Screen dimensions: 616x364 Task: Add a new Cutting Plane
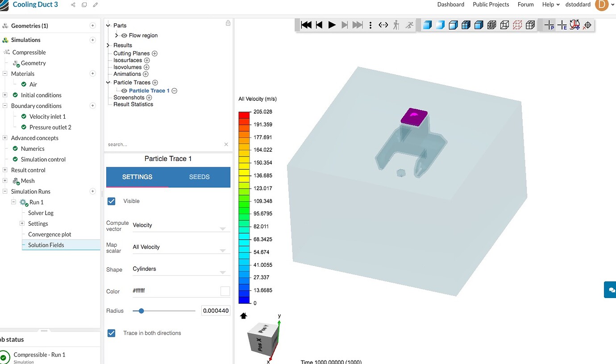click(x=154, y=53)
